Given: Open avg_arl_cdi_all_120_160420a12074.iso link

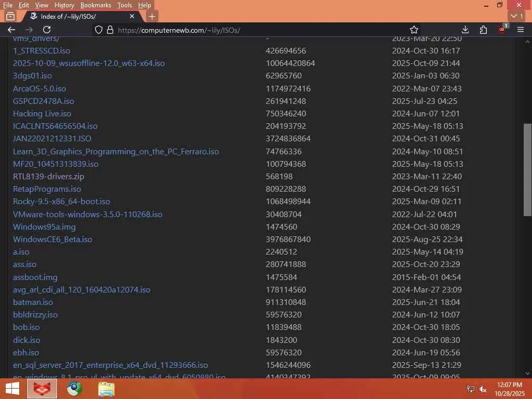Looking at the screenshot, I should tap(82, 290).
